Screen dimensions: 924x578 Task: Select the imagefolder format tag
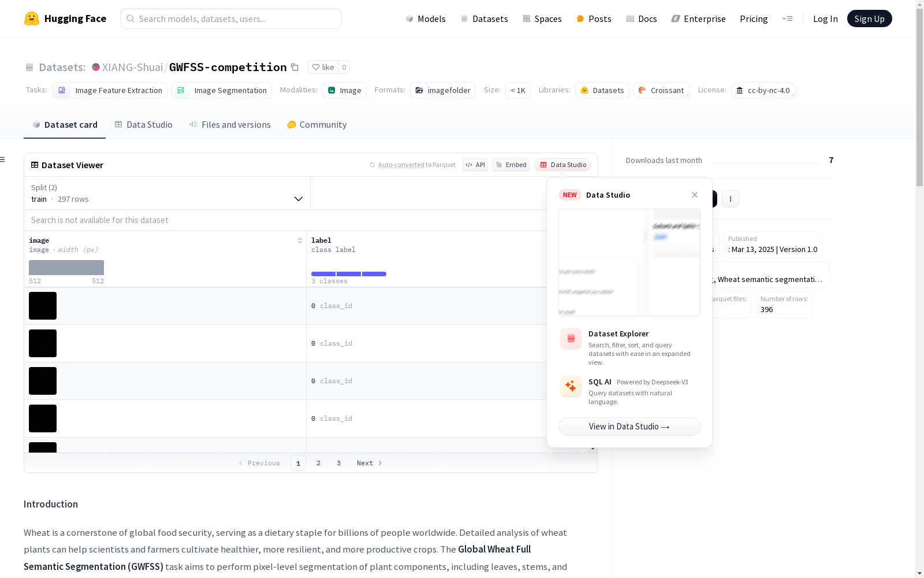click(x=443, y=90)
